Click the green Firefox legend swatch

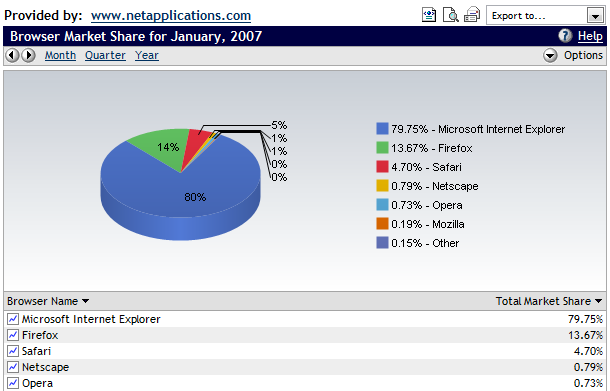[x=382, y=148]
